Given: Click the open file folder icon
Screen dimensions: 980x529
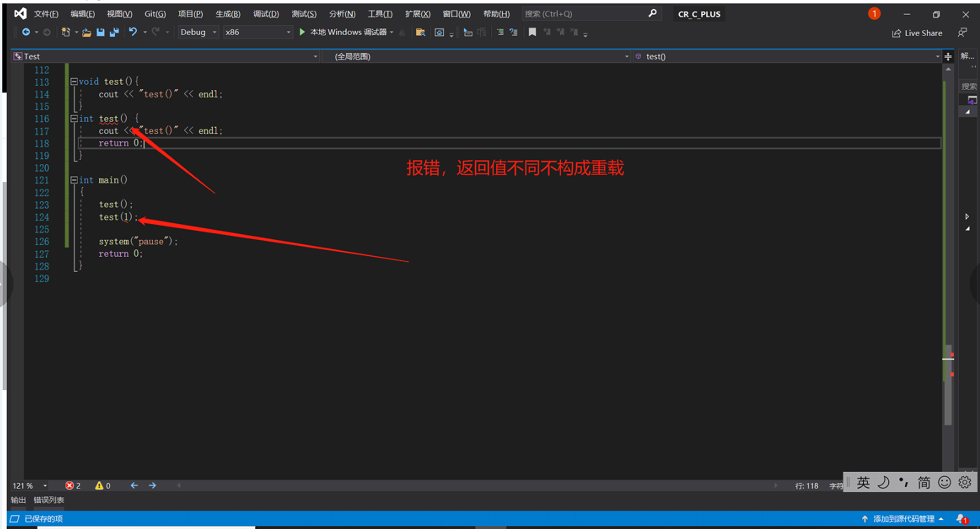Looking at the screenshot, I should point(87,33).
